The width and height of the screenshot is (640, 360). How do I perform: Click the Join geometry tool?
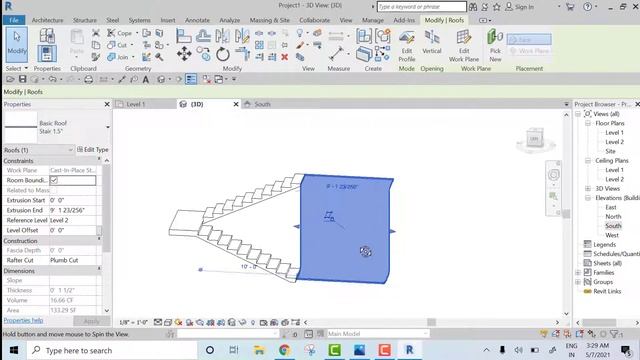[118, 57]
